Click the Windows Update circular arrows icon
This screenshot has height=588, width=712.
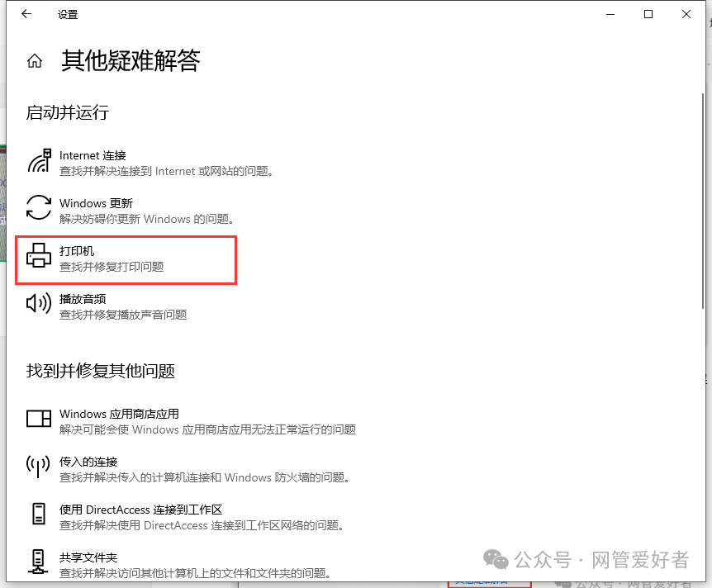point(39,207)
